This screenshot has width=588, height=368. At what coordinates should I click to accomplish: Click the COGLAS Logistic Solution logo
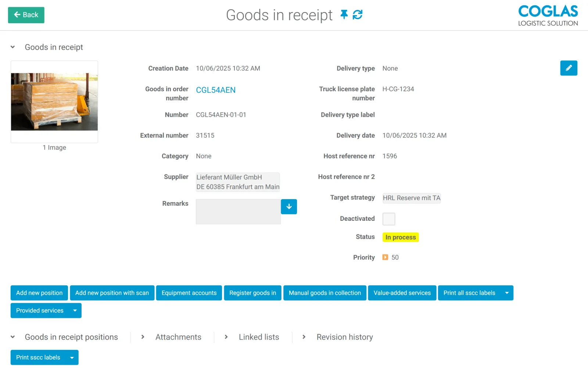548,16
